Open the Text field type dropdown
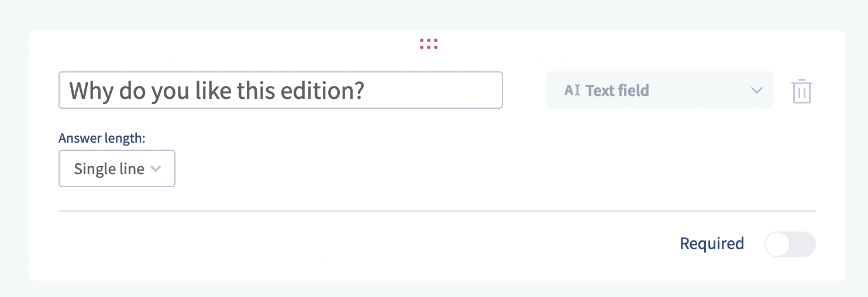Image resolution: width=868 pixels, height=297 pixels. coord(659,90)
